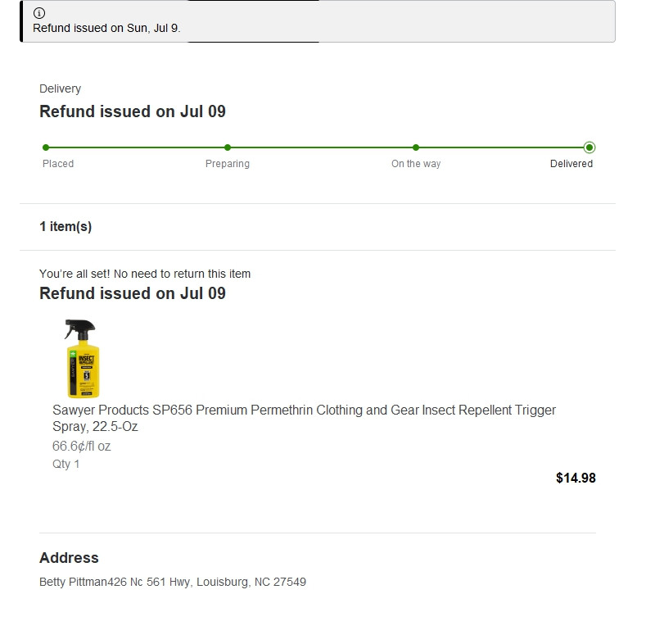Click the Placed progress dot
This screenshot has width=655, height=644.
(x=46, y=147)
